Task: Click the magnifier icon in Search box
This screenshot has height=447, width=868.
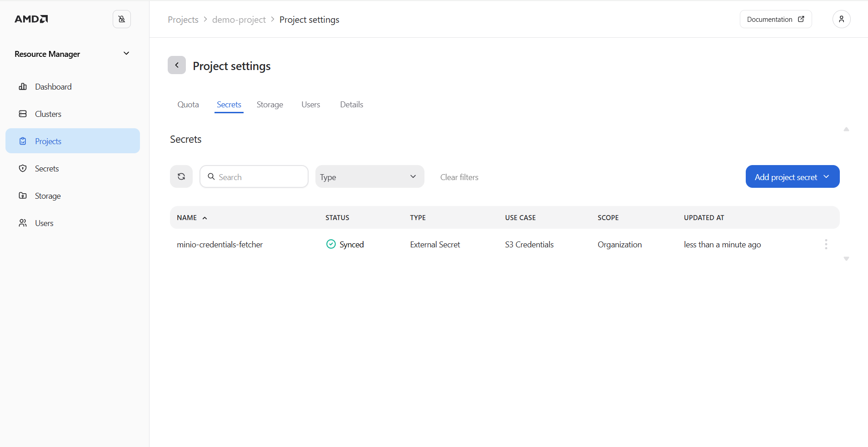Action: 211,176
